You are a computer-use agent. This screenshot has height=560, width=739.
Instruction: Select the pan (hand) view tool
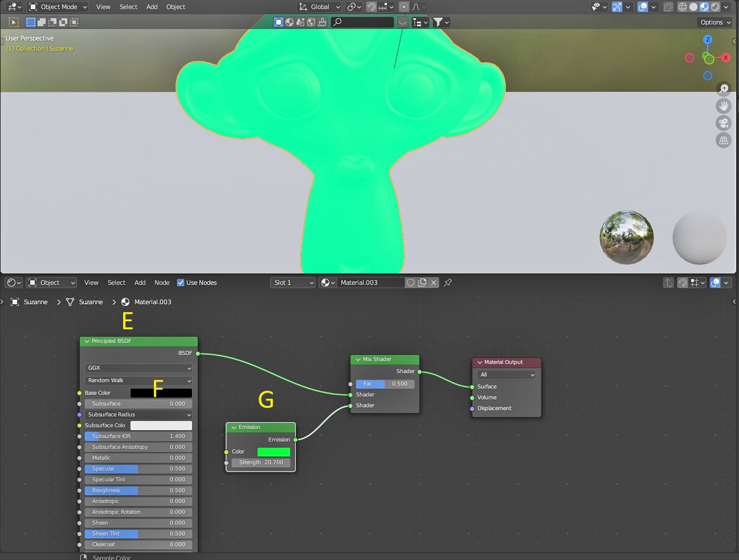click(724, 106)
